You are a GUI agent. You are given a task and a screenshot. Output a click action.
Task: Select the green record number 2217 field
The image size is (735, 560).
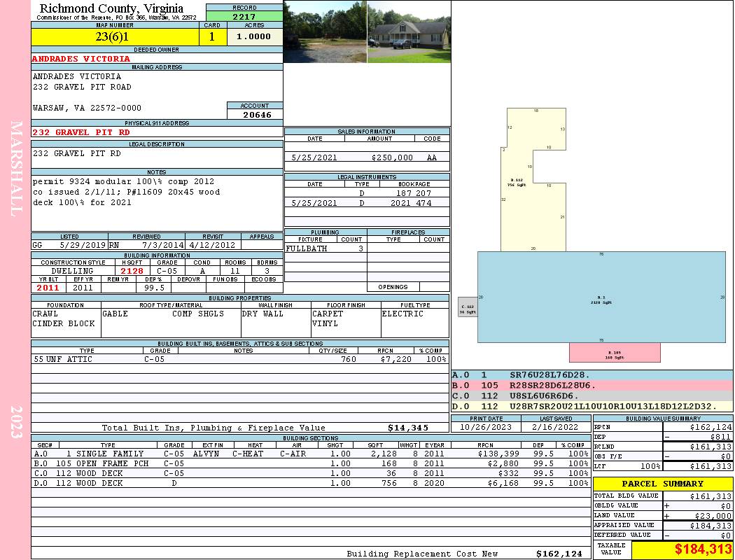(244, 16)
